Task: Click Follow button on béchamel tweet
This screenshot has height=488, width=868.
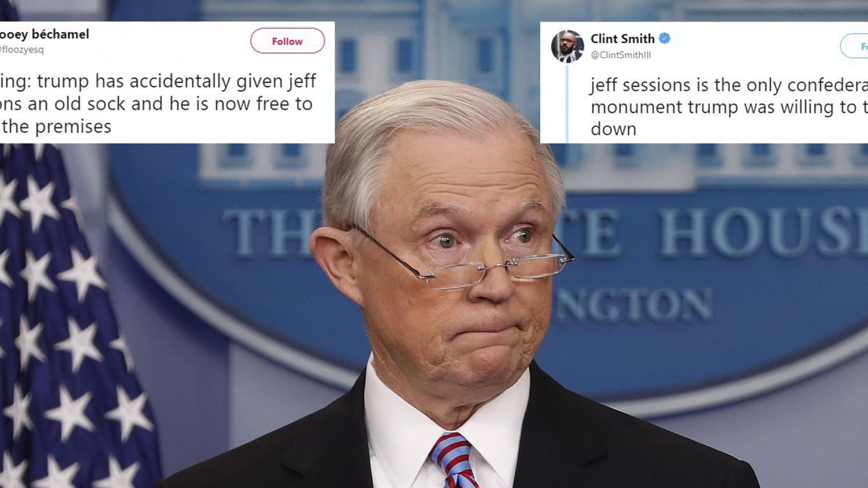Action: click(287, 41)
